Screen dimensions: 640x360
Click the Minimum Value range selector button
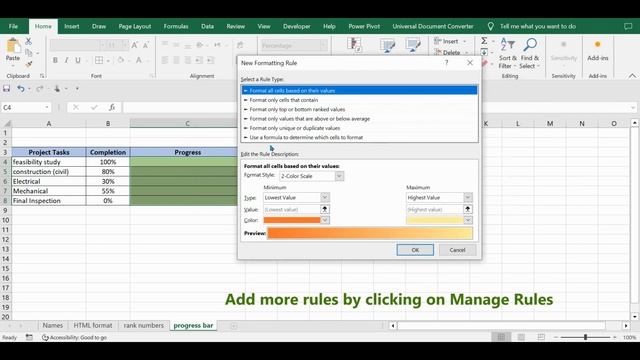pyautogui.click(x=324, y=209)
